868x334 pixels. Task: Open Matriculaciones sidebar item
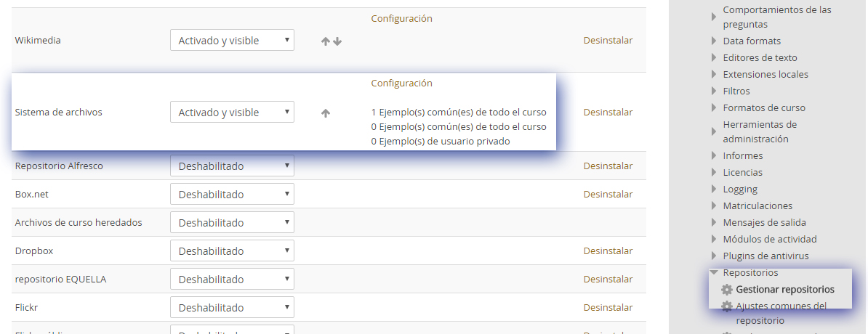[758, 205]
